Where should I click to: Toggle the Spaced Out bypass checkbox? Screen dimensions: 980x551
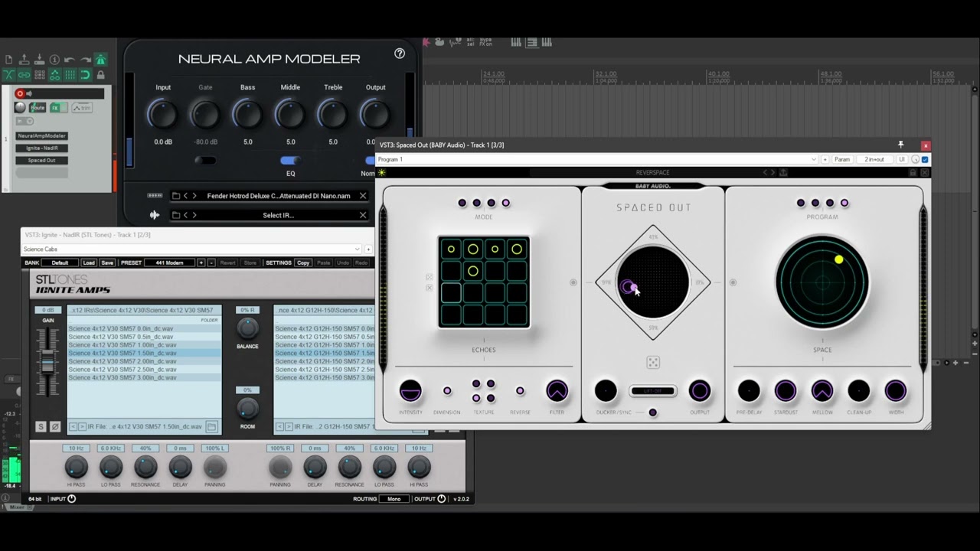[x=925, y=159]
